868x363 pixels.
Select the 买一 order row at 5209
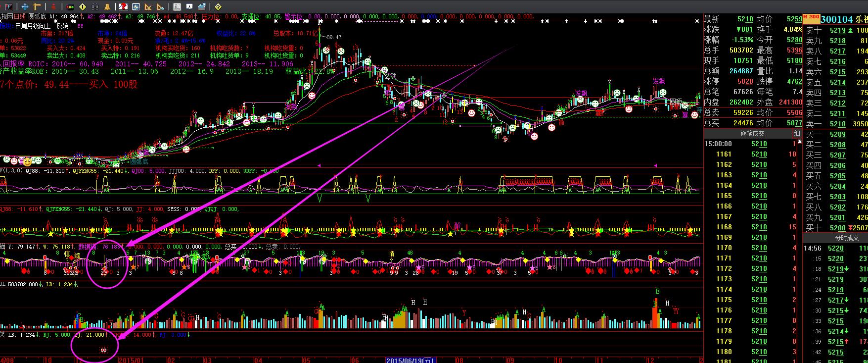tap(836, 134)
